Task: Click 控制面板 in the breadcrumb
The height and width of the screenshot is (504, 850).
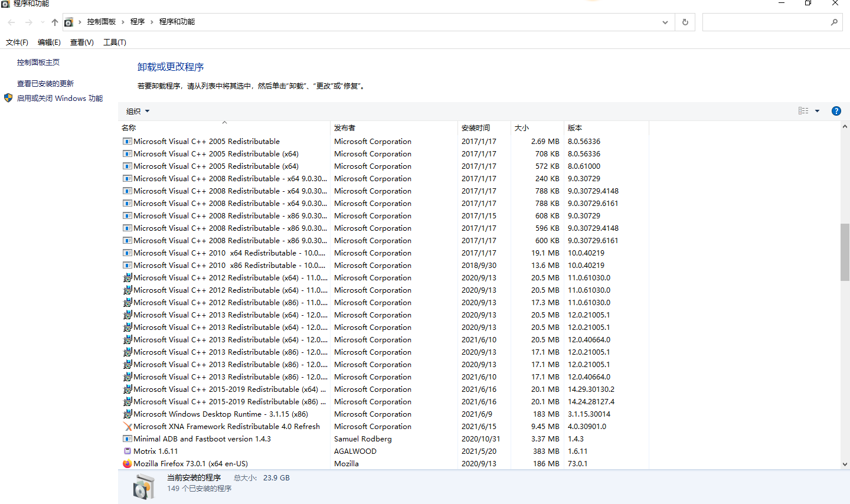Action: pos(102,22)
